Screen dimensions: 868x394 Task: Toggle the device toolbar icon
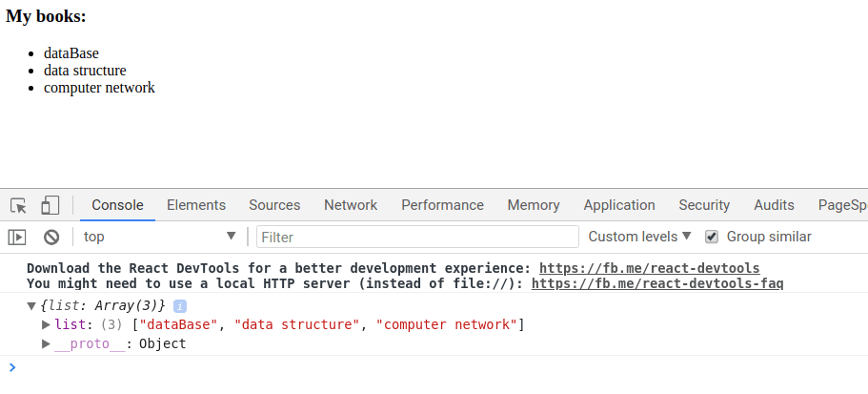point(50,205)
